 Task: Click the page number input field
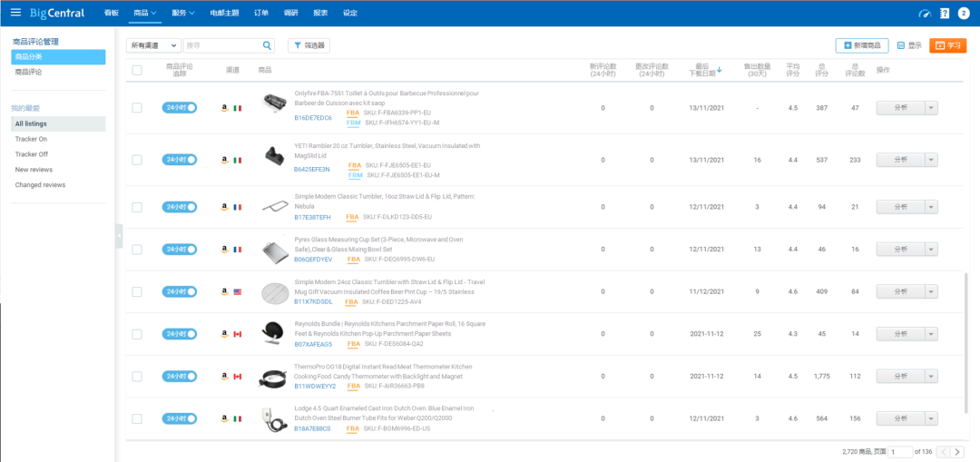(x=900, y=451)
